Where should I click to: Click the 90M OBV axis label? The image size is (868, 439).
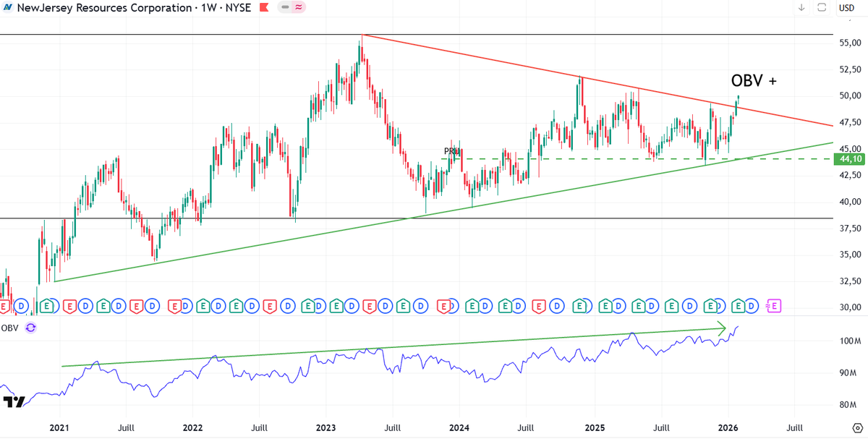848,373
